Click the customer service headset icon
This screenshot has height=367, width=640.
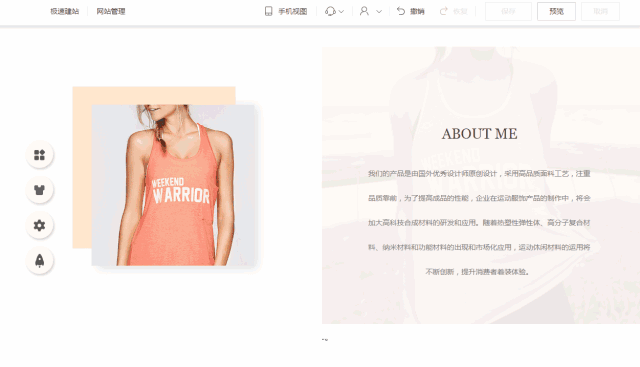click(x=330, y=11)
